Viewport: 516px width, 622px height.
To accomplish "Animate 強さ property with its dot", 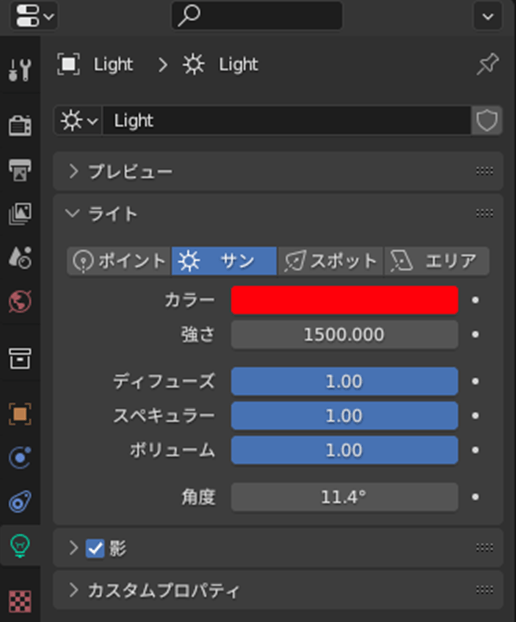I will (x=475, y=335).
